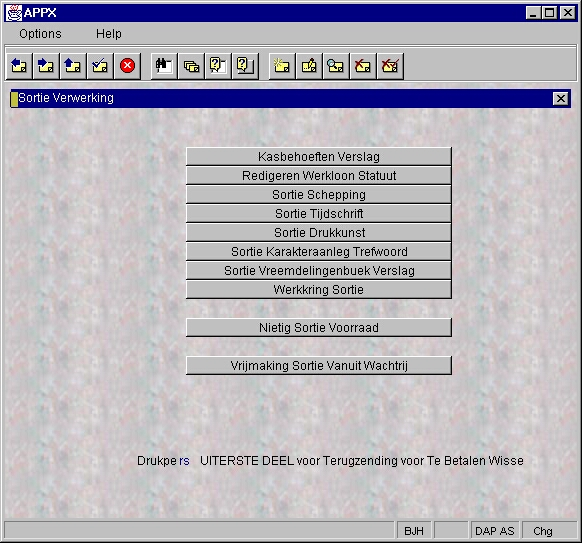This screenshot has width=582, height=543.
Task: Click the red circle X cancel icon
Action: click(127, 66)
